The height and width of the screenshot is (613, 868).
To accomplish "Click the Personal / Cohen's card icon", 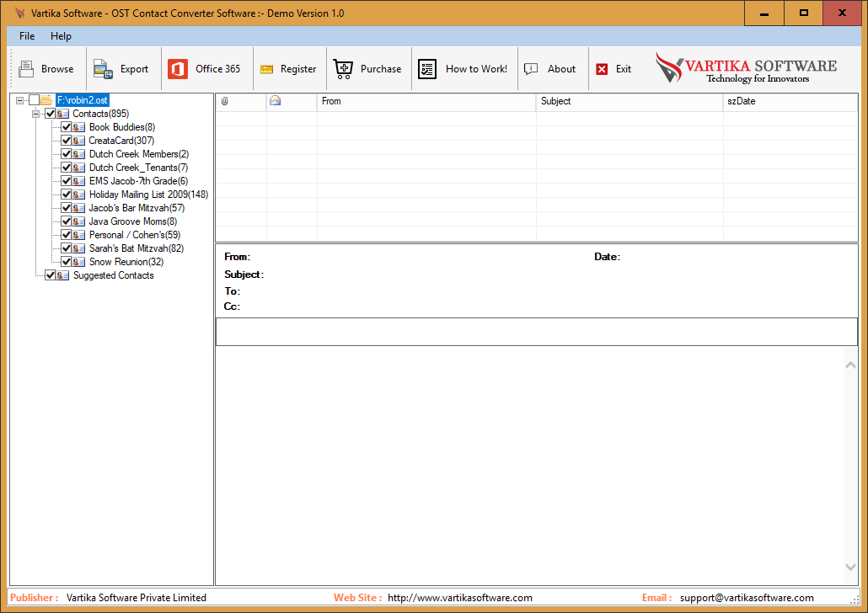I will tap(78, 235).
